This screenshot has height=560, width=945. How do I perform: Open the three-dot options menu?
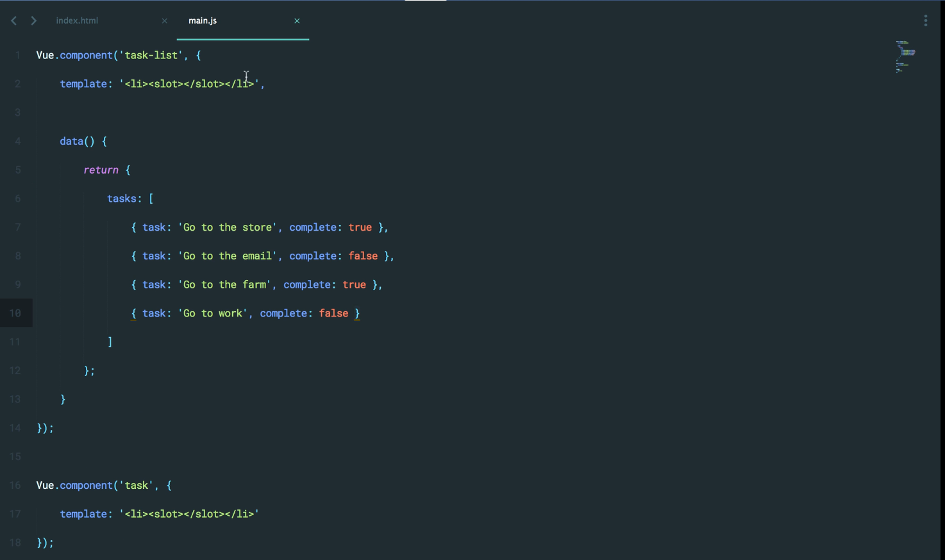click(x=925, y=21)
